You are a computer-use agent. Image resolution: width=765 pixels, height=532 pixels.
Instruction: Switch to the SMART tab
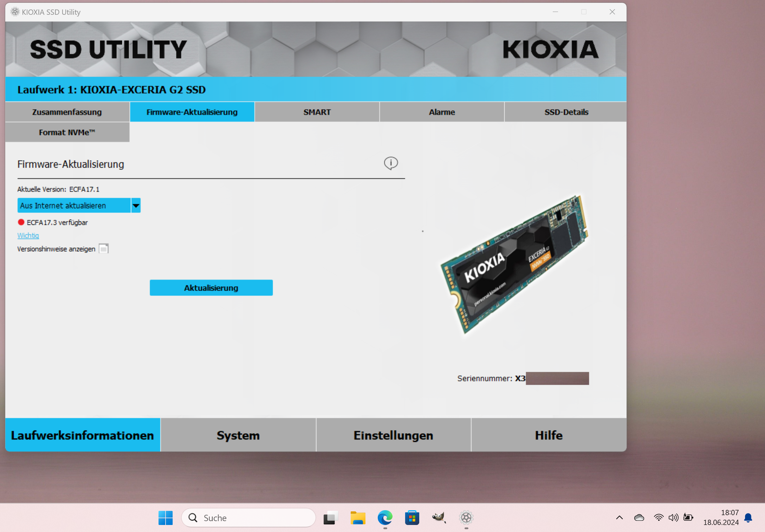point(317,112)
